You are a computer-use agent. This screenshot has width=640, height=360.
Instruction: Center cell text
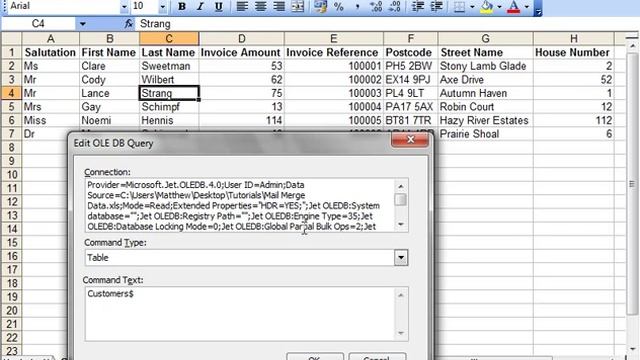click(x=260, y=7)
